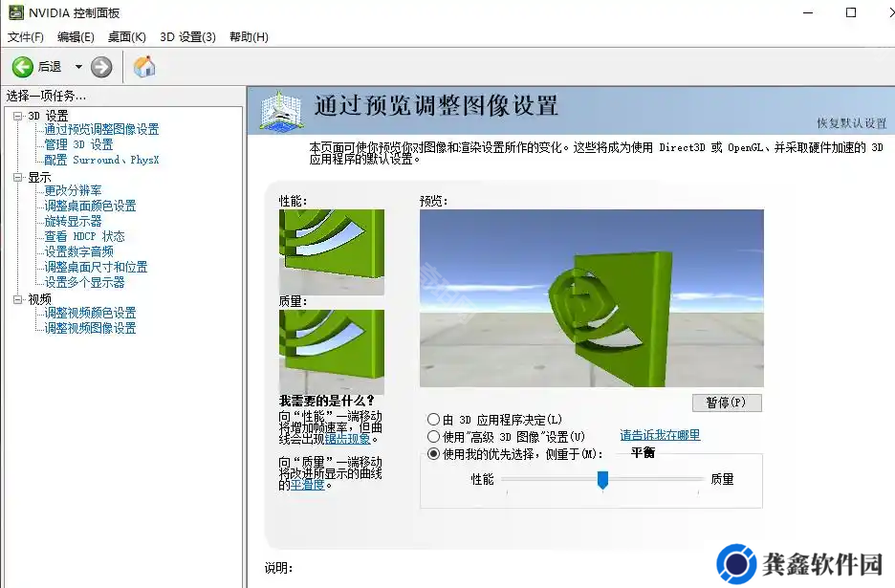Minimize the NVIDIA control panel window

point(808,12)
